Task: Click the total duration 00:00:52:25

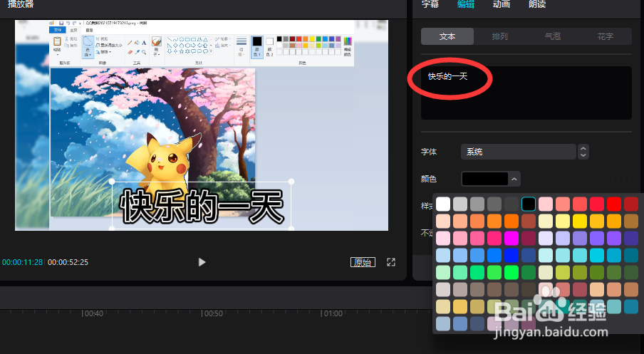Action: pos(68,262)
